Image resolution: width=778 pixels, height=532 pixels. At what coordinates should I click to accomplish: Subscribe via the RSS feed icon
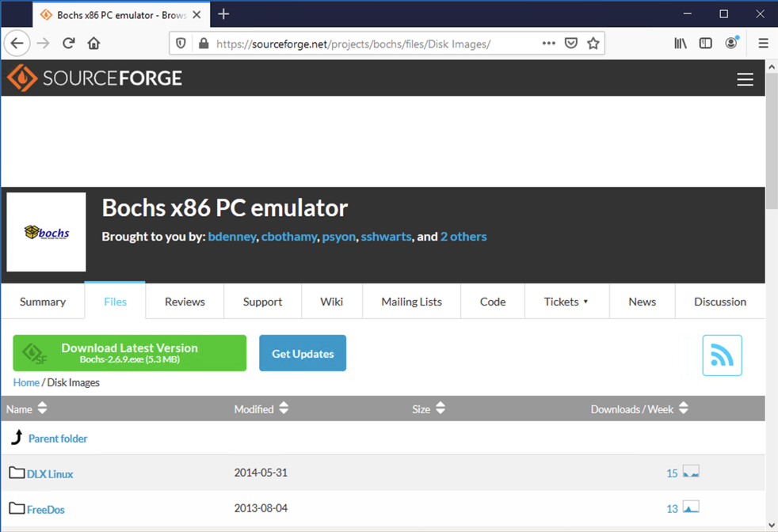[722, 355]
